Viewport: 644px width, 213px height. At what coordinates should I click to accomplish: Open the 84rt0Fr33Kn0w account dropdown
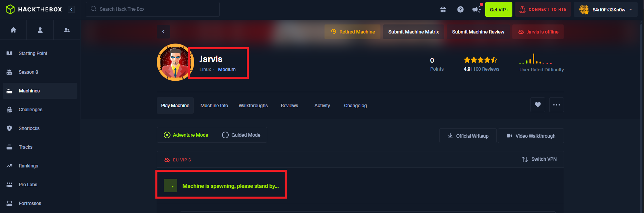point(606,9)
